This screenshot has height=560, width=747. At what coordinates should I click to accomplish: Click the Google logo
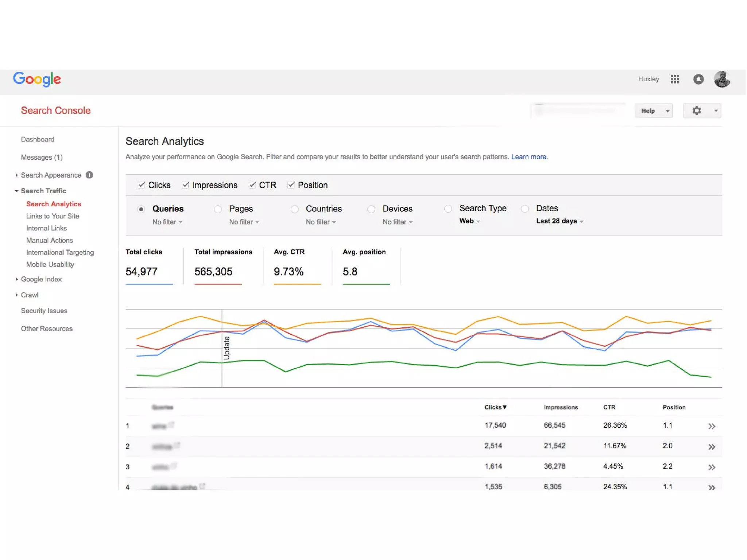pyautogui.click(x=37, y=79)
